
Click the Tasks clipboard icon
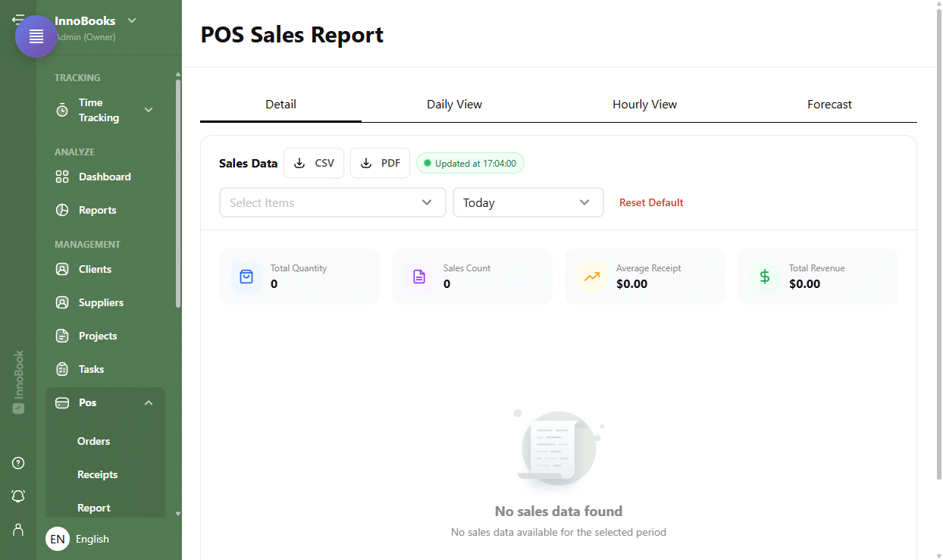[x=62, y=369]
